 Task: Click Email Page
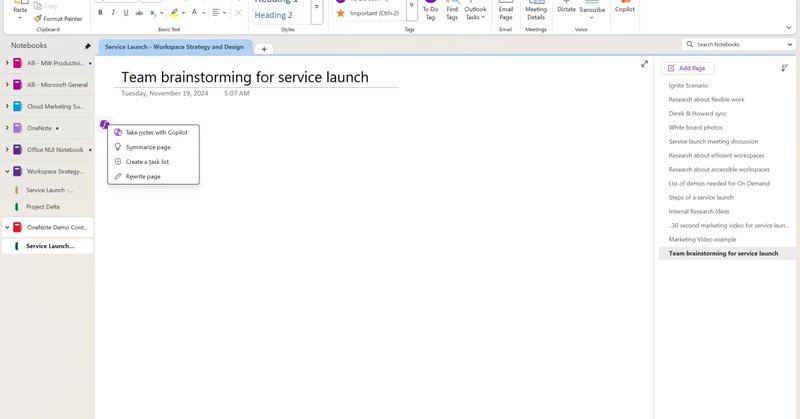point(506,11)
